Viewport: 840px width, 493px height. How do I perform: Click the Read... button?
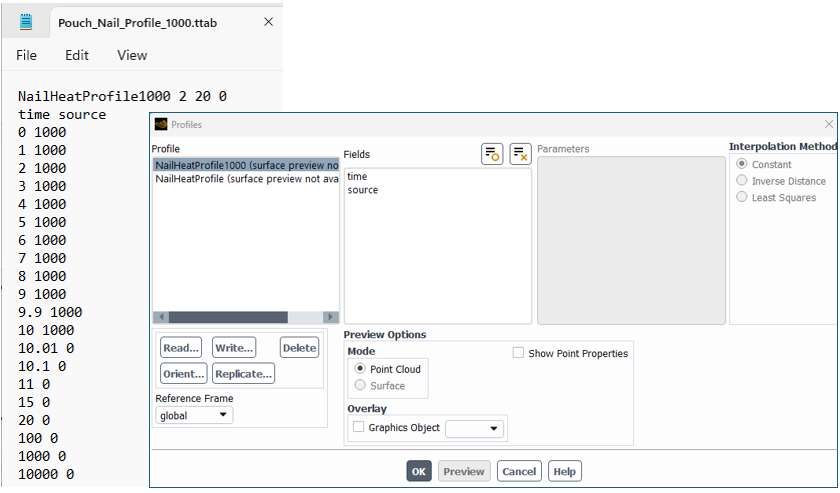[x=181, y=348]
